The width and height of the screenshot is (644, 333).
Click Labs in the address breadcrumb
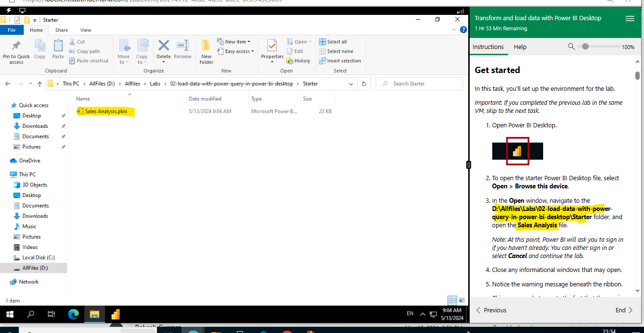click(x=155, y=84)
